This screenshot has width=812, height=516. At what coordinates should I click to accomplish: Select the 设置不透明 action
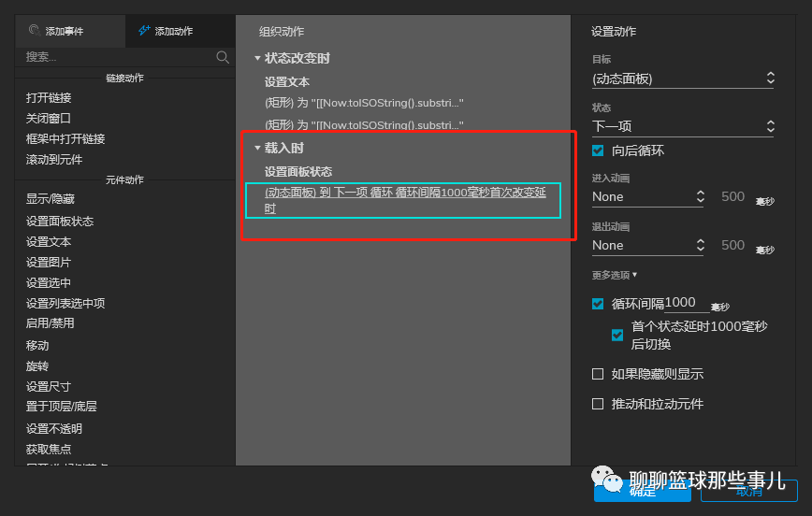point(54,428)
